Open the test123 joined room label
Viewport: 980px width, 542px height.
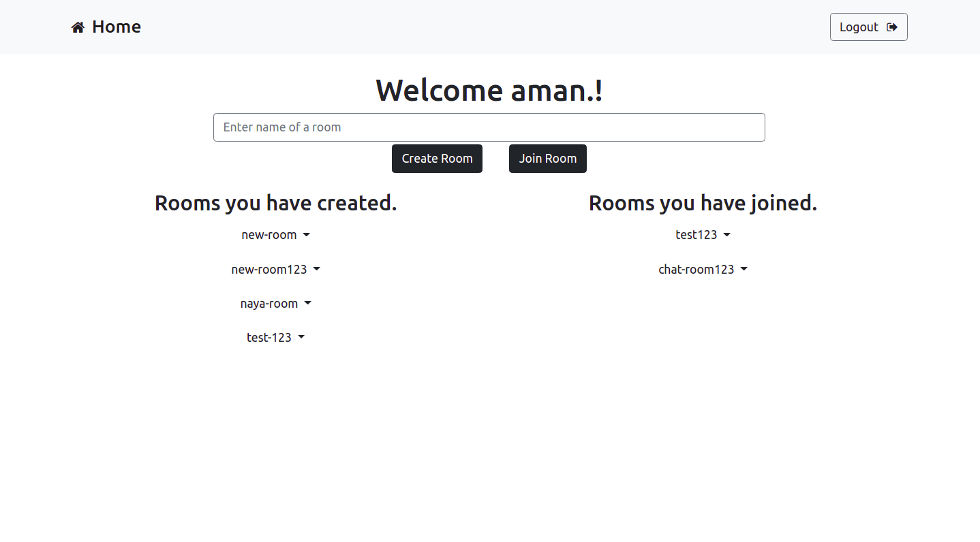696,235
